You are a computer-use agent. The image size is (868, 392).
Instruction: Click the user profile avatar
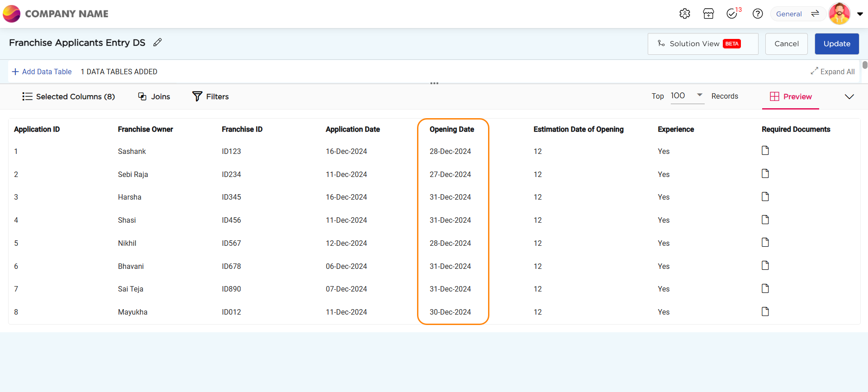839,14
